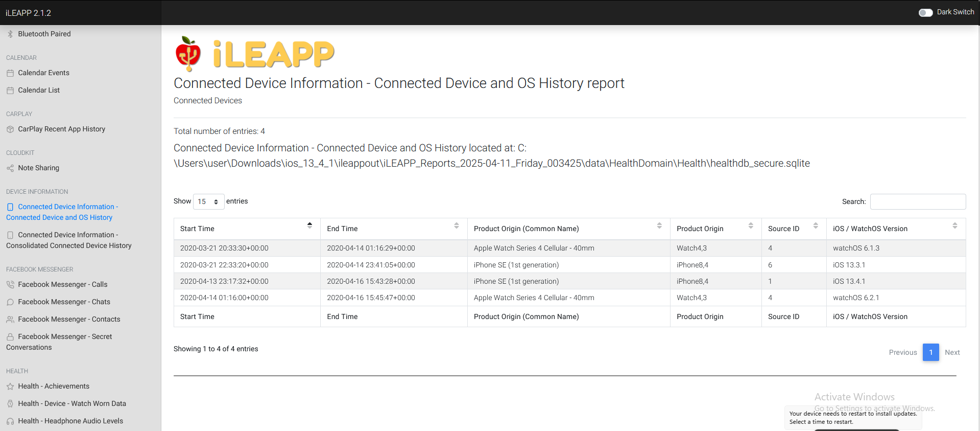The width and height of the screenshot is (980, 431).
Task: Sort by Start Time column header arrow
Action: click(309, 225)
